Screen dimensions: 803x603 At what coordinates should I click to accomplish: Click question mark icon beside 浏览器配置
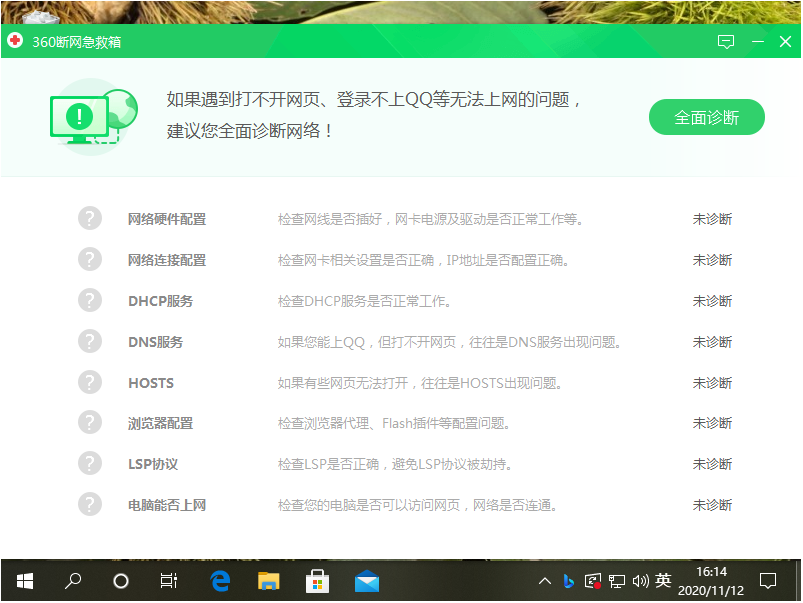tap(90, 422)
